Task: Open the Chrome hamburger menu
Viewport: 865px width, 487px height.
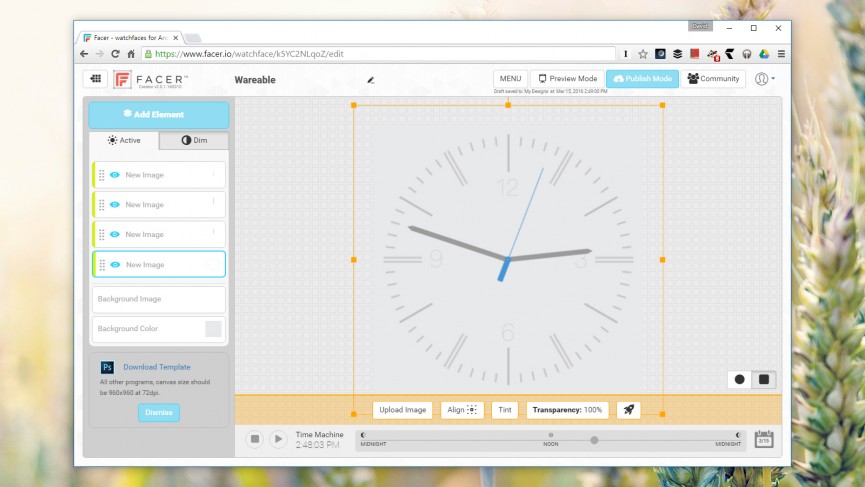Action: 781,54
